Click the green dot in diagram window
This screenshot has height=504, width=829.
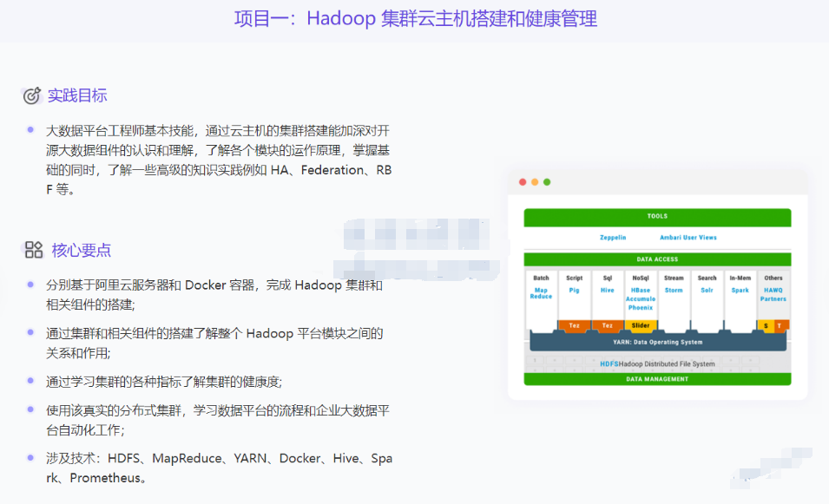(x=547, y=182)
